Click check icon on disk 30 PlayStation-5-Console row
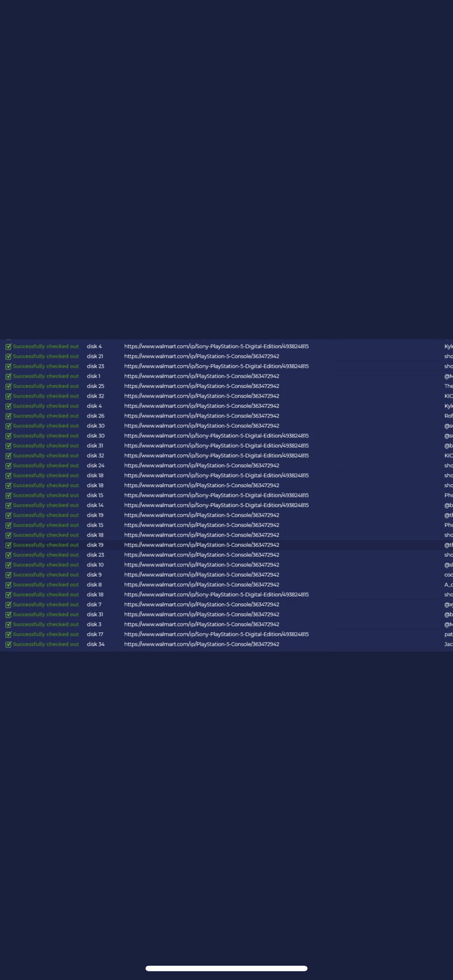453x980 pixels. click(8, 426)
